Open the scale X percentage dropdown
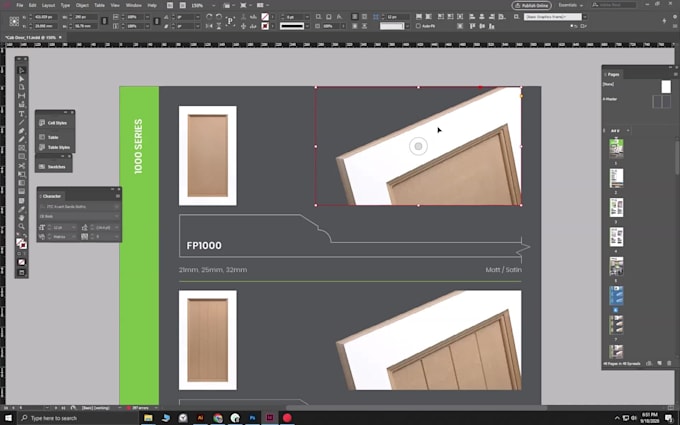Image resolution: width=680 pixels, height=425 pixels. (x=146, y=17)
